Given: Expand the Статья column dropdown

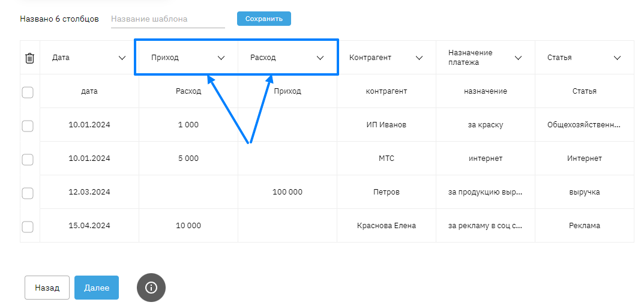Looking at the screenshot, I should tap(617, 58).
